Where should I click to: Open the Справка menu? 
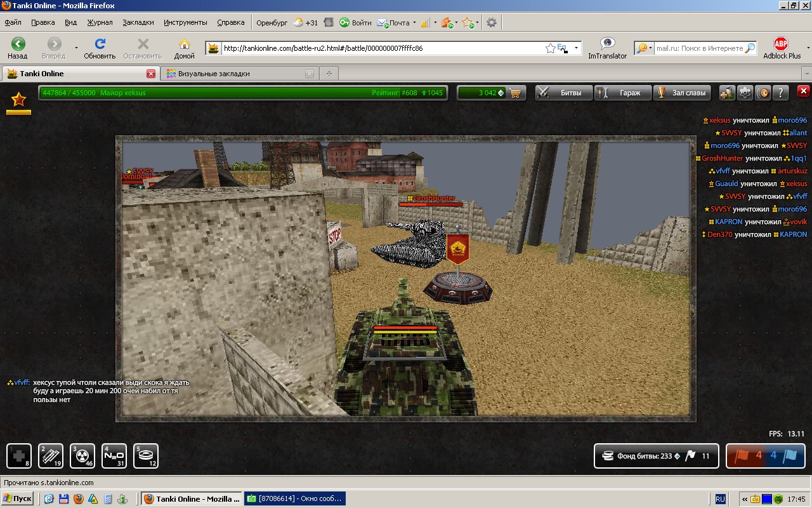click(230, 22)
